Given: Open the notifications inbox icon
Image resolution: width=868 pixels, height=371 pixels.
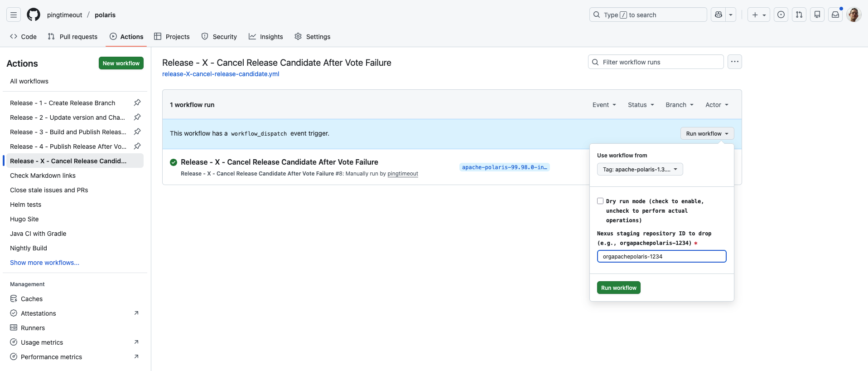Looking at the screenshot, I should click(835, 15).
